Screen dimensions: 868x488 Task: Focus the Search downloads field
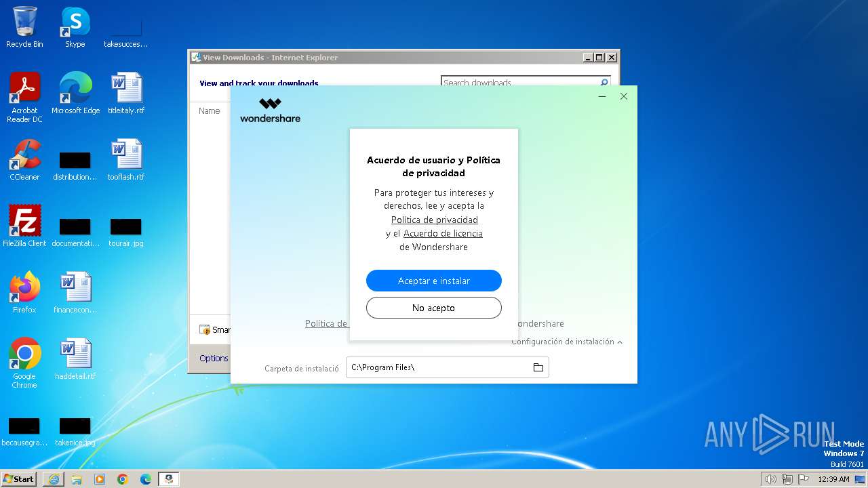519,83
